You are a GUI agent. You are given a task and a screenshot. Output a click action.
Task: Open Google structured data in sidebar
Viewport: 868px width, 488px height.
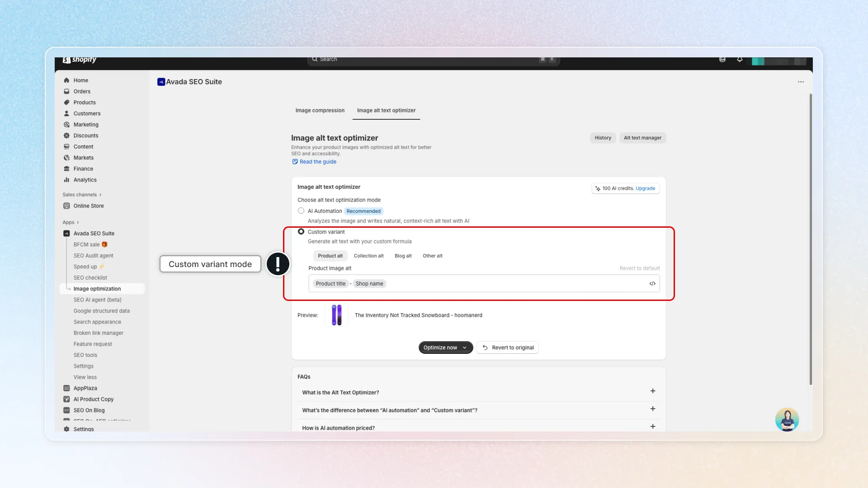pos(102,311)
